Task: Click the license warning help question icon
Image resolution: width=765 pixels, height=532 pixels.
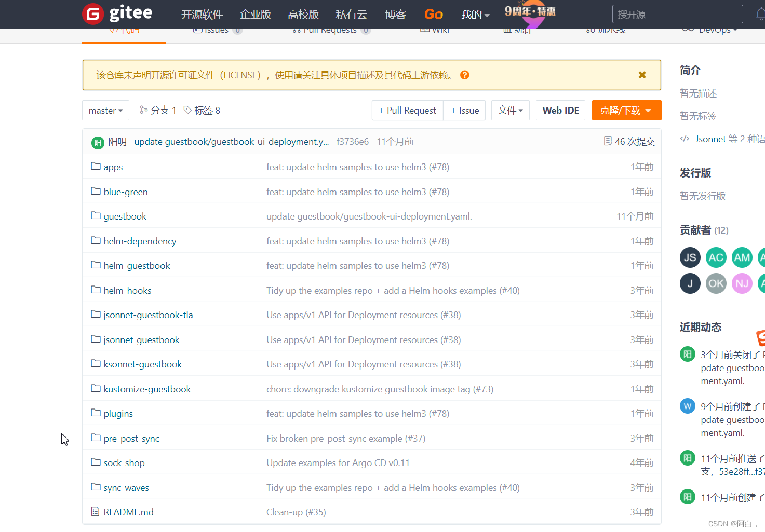Action: tap(465, 75)
